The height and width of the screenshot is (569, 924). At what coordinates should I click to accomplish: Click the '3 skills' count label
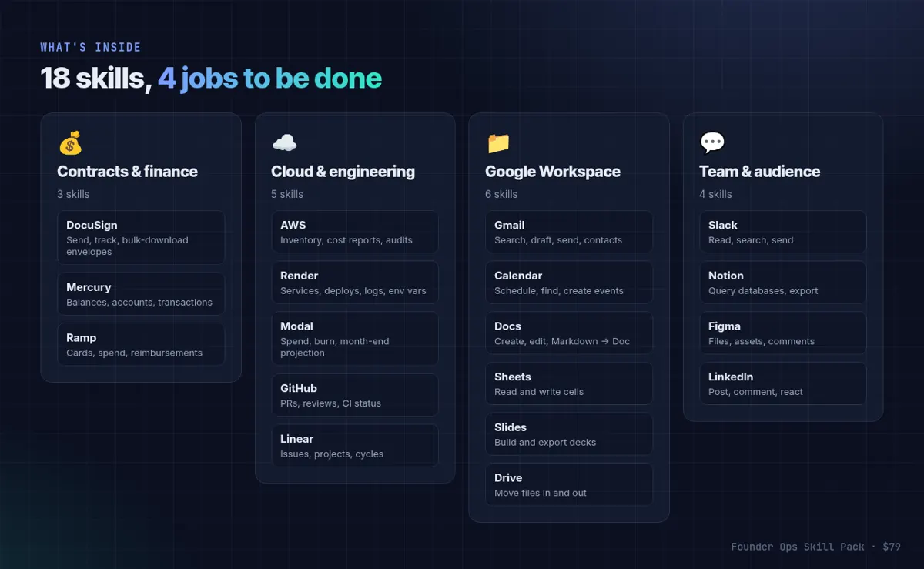click(x=73, y=194)
